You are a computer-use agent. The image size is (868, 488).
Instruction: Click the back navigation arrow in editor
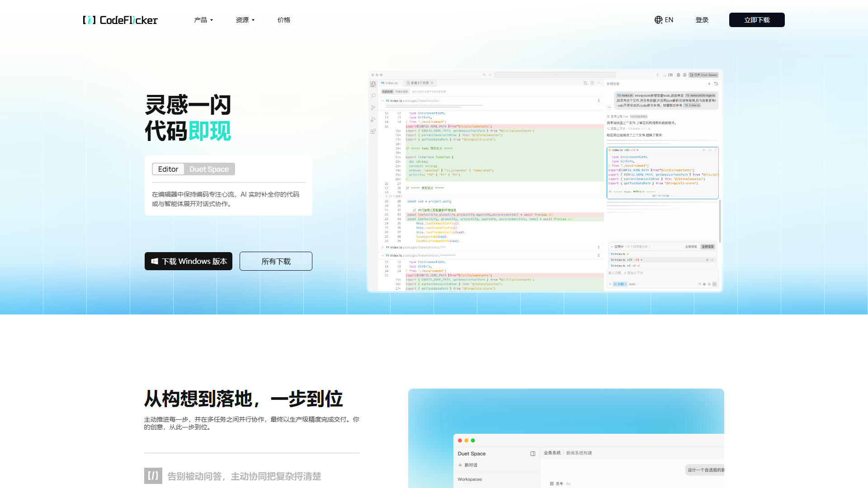[485, 75]
